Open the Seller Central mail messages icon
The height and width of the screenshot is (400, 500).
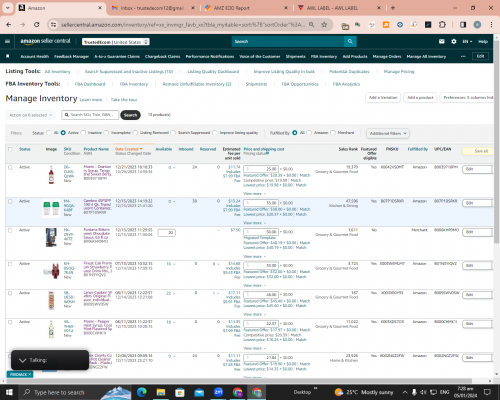click(x=442, y=42)
